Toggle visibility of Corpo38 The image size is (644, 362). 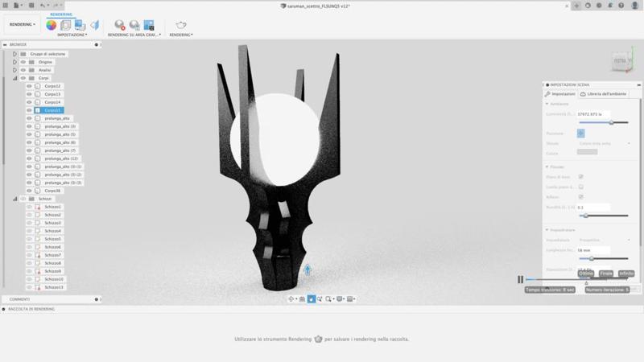(x=29, y=191)
